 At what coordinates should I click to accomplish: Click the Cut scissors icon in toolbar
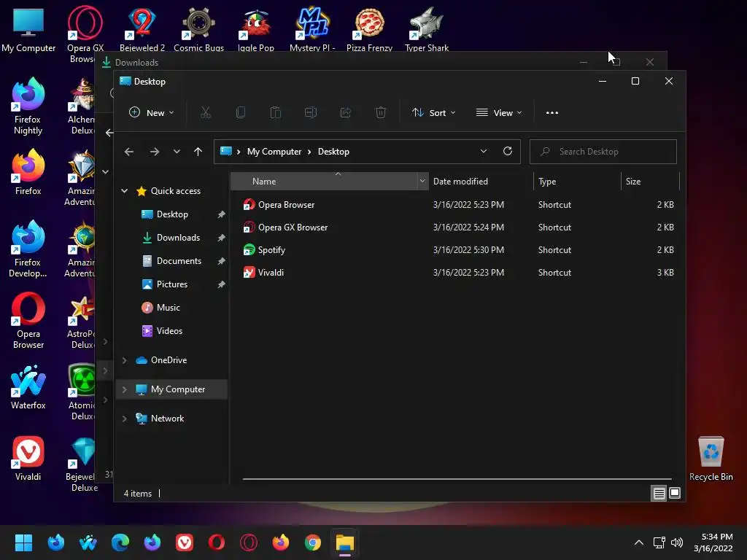click(x=205, y=113)
